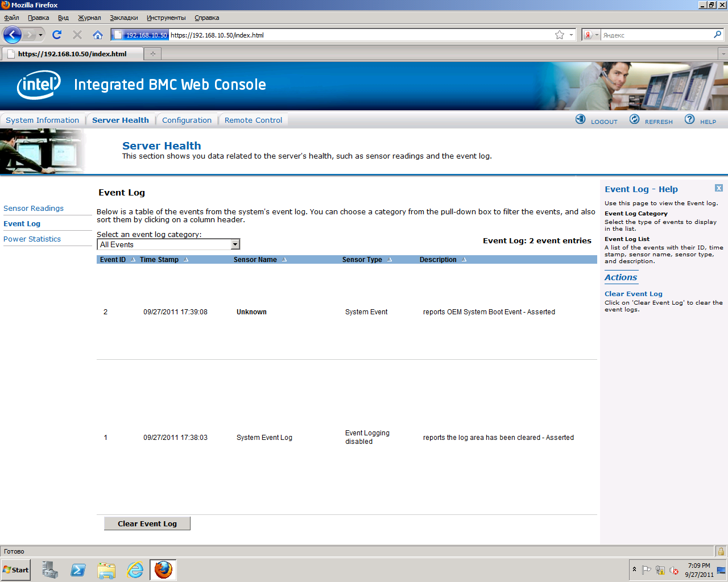Reload the page with the browser reload button
Viewport: 728px width, 582px height.
click(57, 35)
